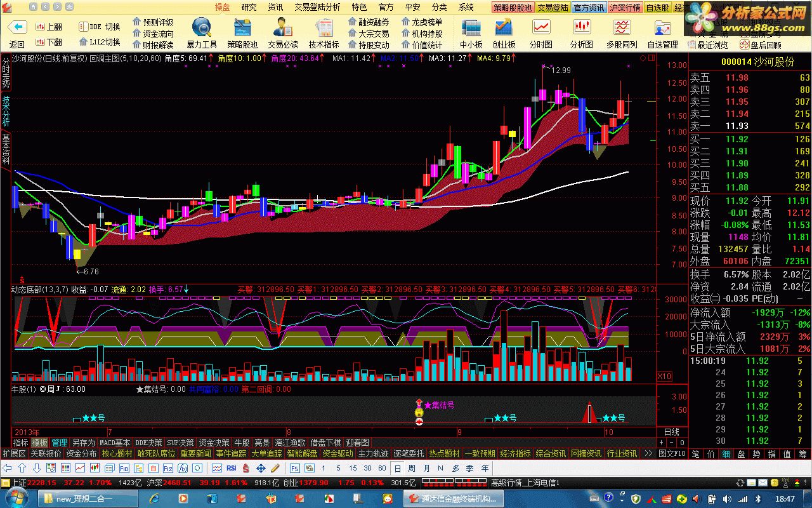Click the f(x) formula icon
Image resolution: width=812 pixels, height=508 pixels.
(x=183, y=468)
